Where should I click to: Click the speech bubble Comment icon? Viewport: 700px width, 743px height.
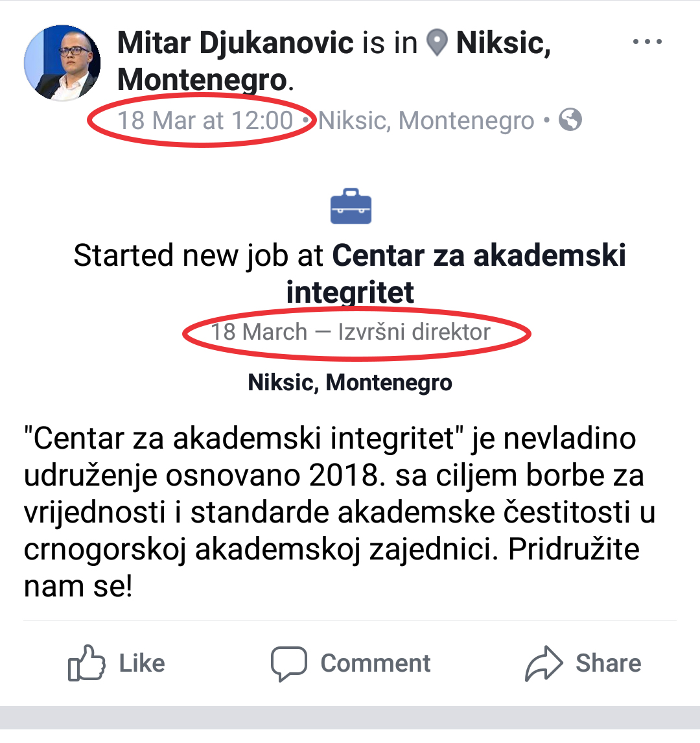288,663
